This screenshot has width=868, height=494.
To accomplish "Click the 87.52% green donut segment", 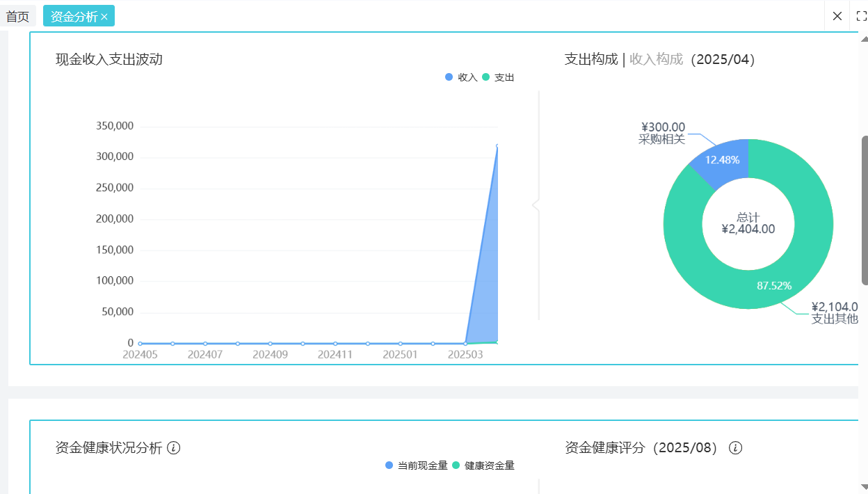I will point(774,285).
